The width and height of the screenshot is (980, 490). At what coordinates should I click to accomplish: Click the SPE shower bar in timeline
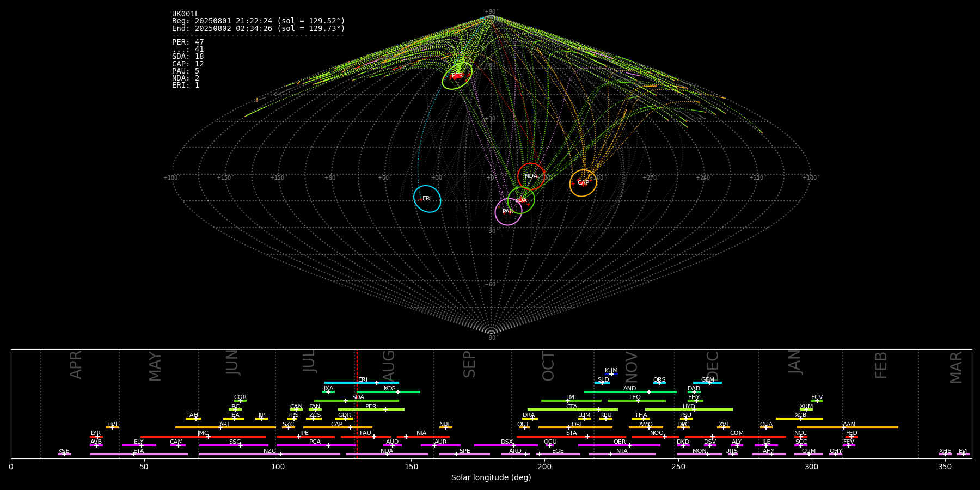(464, 454)
